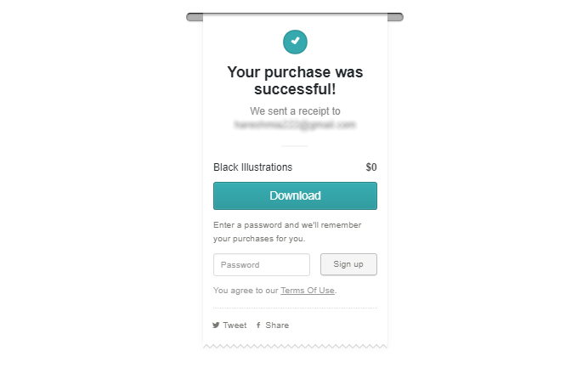588x379 pixels.
Task: Click the teal checkmark success icon
Action: 295,41
